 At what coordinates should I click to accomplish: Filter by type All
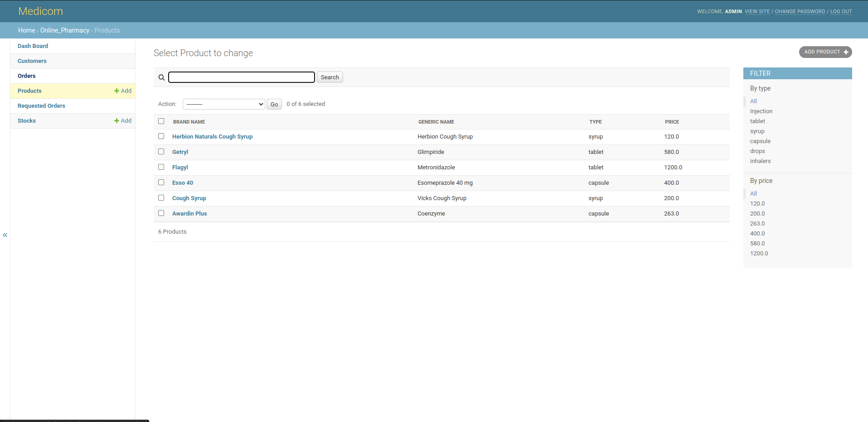click(753, 101)
